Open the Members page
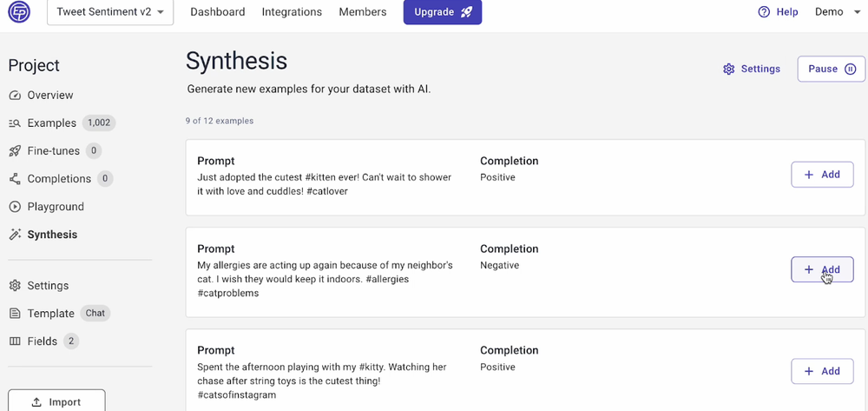The height and width of the screenshot is (411, 868). (x=363, y=12)
